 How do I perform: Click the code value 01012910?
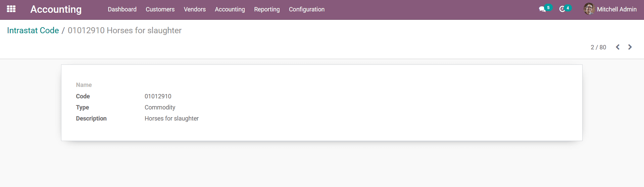158,96
